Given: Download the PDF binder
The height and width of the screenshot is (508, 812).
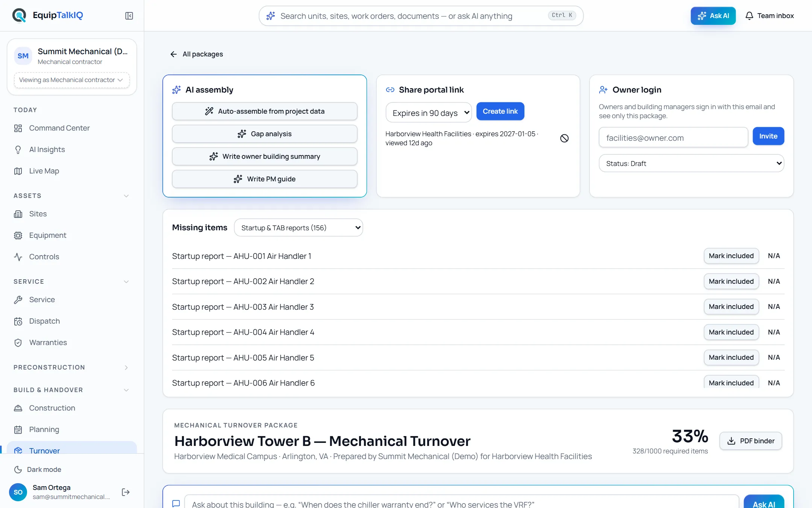Looking at the screenshot, I should (751, 441).
